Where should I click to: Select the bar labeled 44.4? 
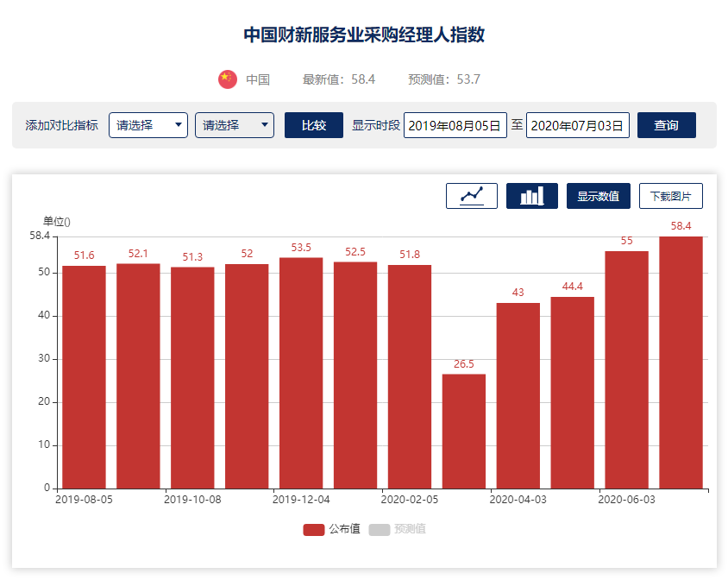(x=573, y=393)
